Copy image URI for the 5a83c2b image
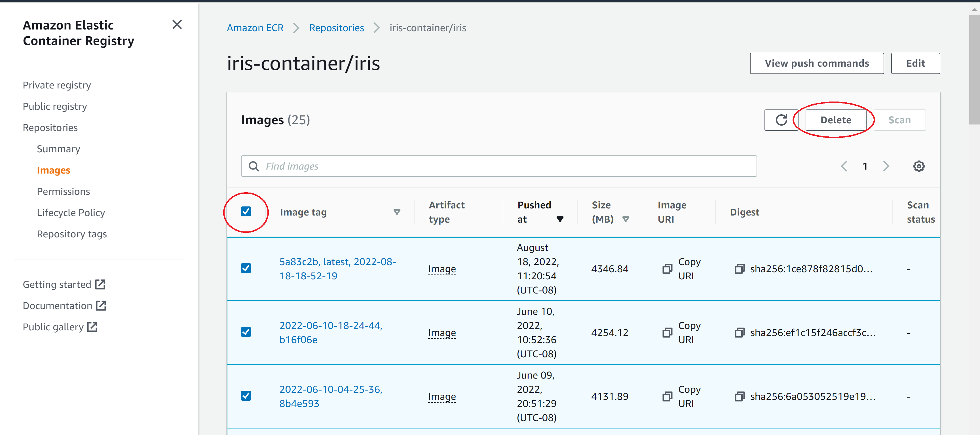980x435 pixels. click(667, 269)
